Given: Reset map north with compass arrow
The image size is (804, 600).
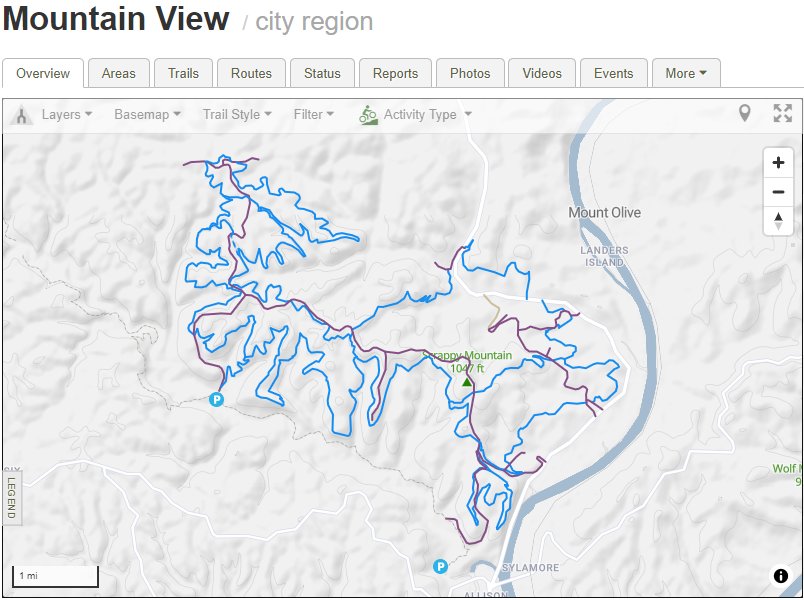Looking at the screenshot, I should tap(778, 221).
